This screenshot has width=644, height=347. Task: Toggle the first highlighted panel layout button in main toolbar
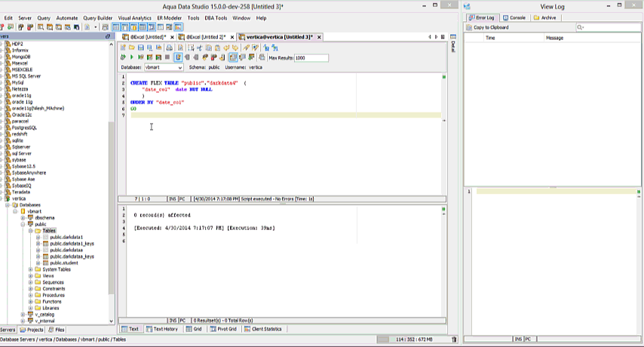pyautogui.click(x=116, y=27)
